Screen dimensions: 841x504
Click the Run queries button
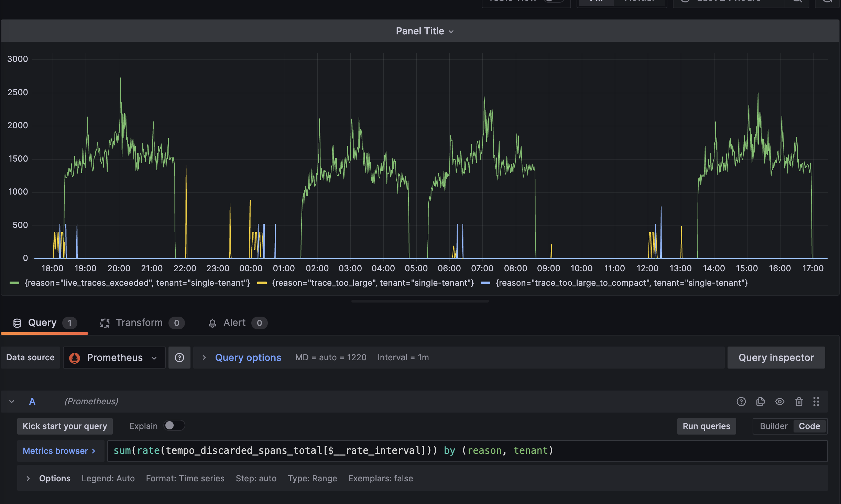coord(706,426)
